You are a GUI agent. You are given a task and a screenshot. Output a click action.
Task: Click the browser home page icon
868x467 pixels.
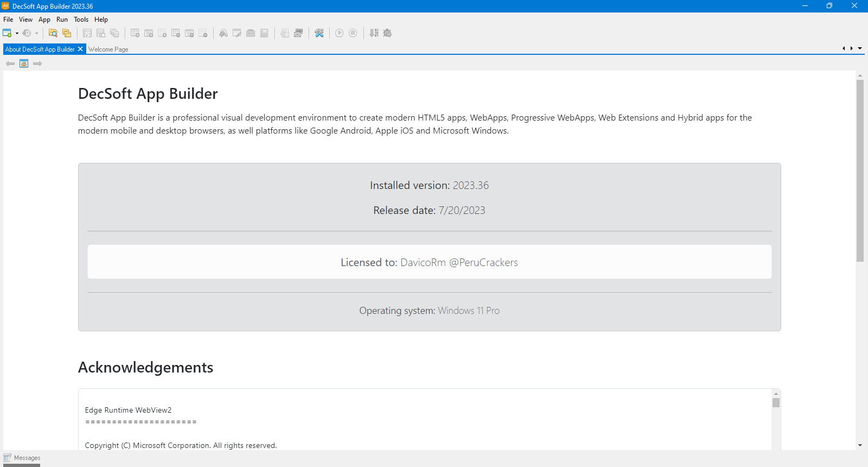coord(24,64)
